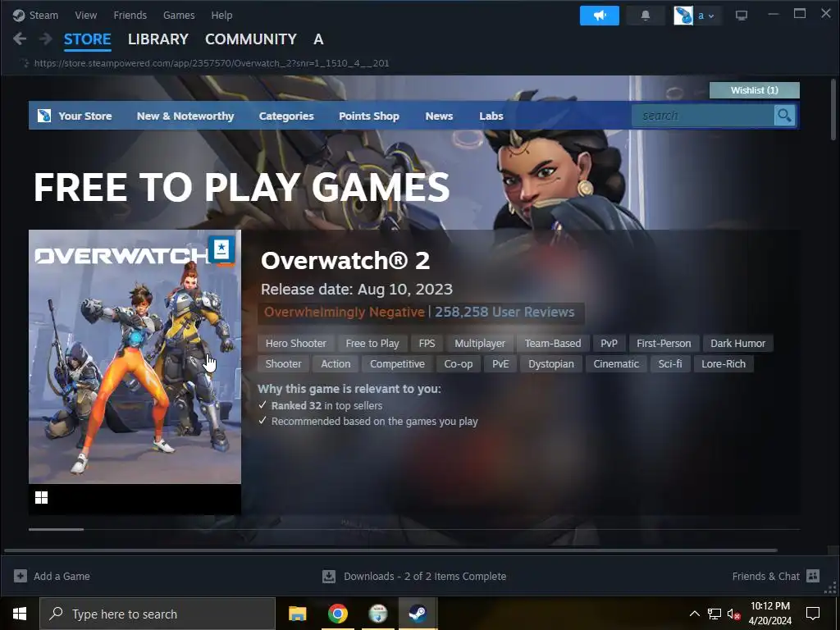Open the View menu
Screen dimensions: 840x630
(x=85, y=15)
